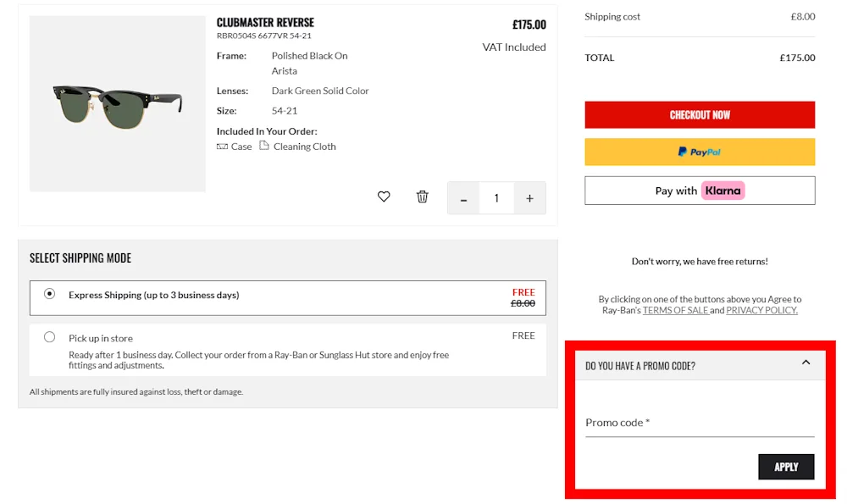Screen dimensions: 847x504
Task: Pay using the yellow PayPal button
Action: [700, 152]
